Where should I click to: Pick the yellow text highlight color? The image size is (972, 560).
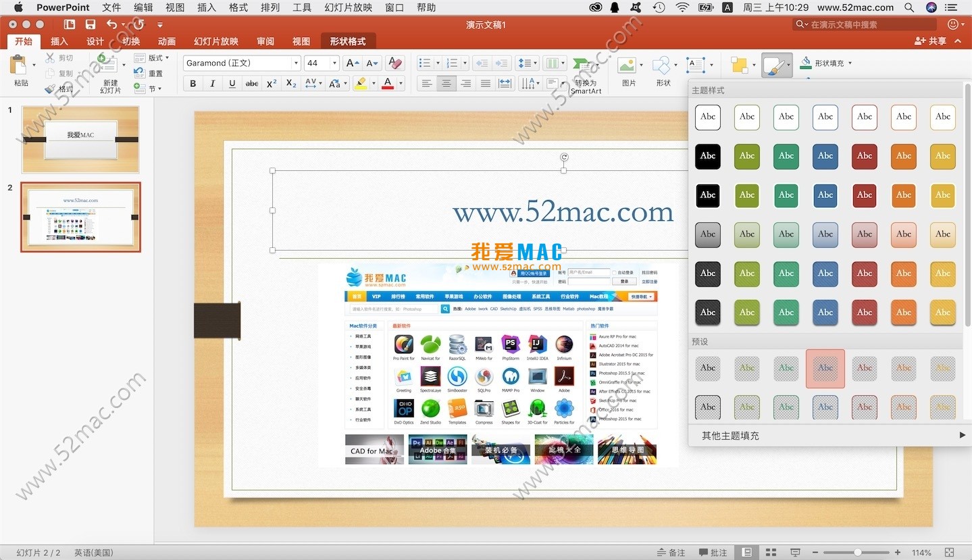click(360, 84)
